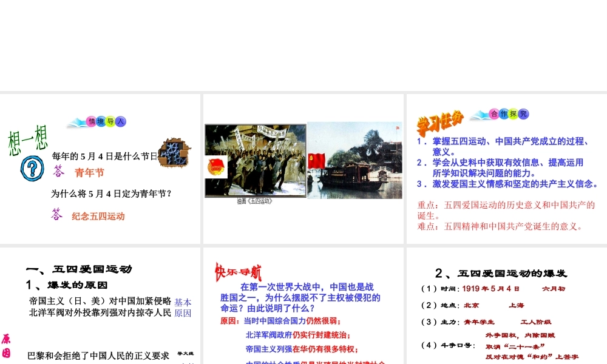607x364 pixels.
Task: Click the label （3）主力
Action: tap(441, 322)
